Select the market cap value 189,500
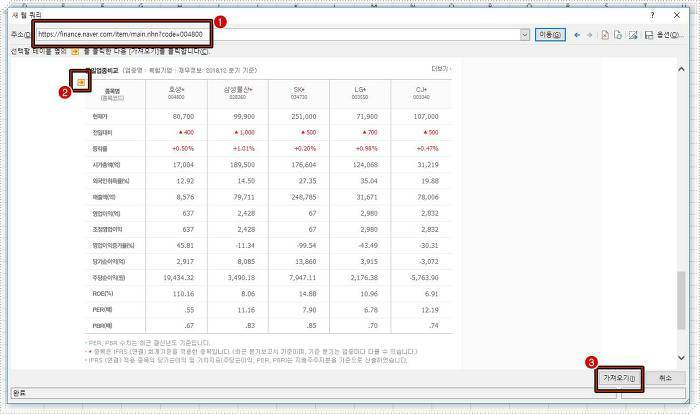Image resolution: width=700 pixels, height=414 pixels. pyautogui.click(x=242, y=165)
